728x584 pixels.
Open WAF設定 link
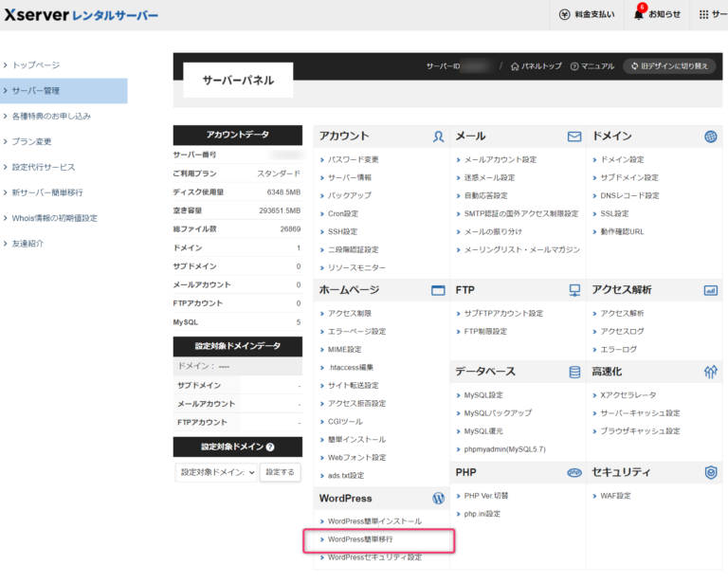[x=615, y=496]
